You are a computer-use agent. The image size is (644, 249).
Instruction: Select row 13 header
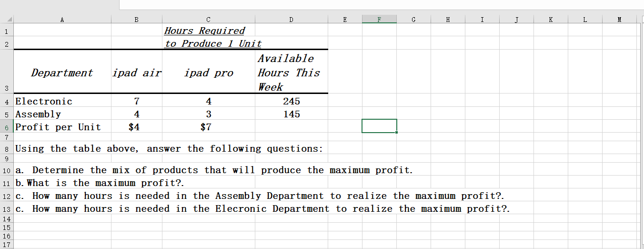click(x=7, y=208)
